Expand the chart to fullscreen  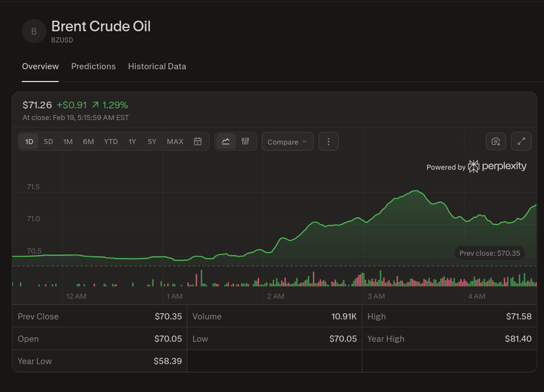(521, 142)
